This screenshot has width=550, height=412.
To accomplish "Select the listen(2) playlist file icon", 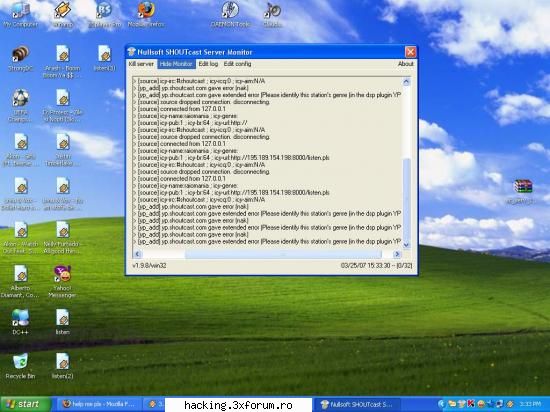I will (x=62, y=366).
